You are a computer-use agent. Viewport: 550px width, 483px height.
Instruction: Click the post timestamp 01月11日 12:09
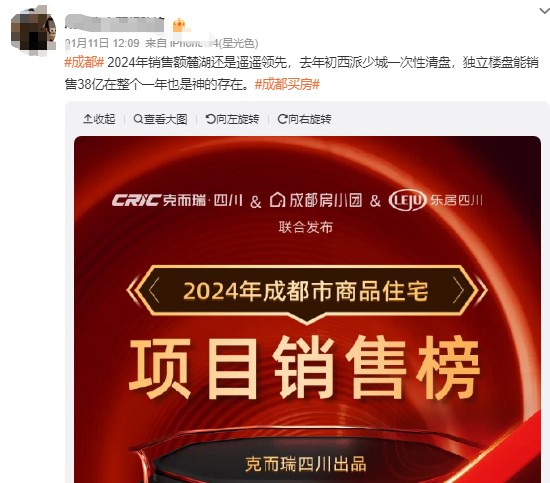tap(102, 43)
